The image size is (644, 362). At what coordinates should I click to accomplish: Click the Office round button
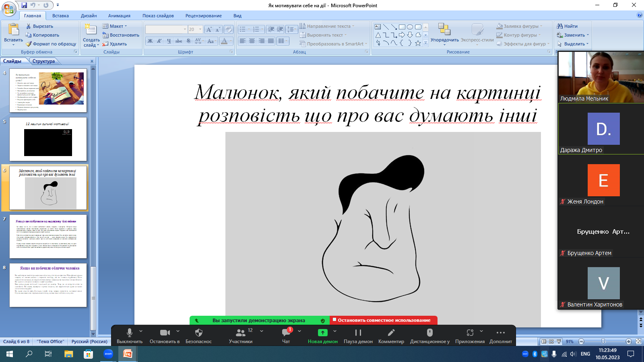(x=9, y=8)
